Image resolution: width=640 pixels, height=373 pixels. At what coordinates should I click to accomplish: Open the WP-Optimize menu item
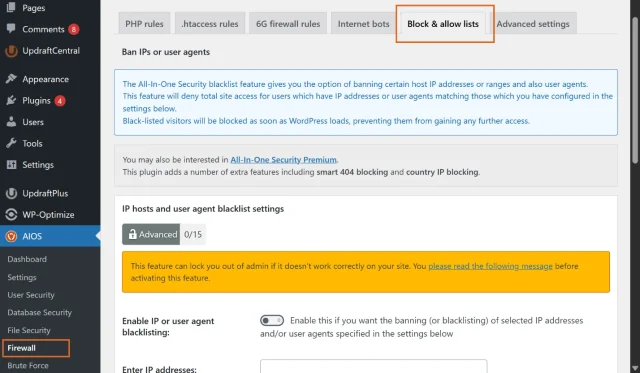(x=48, y=215)
